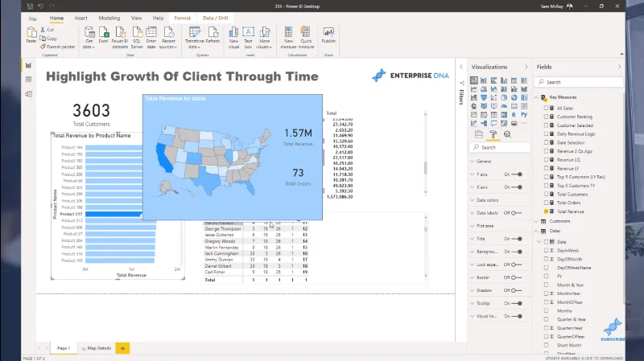Open the Fields well pane icon

tap(479, 134)
